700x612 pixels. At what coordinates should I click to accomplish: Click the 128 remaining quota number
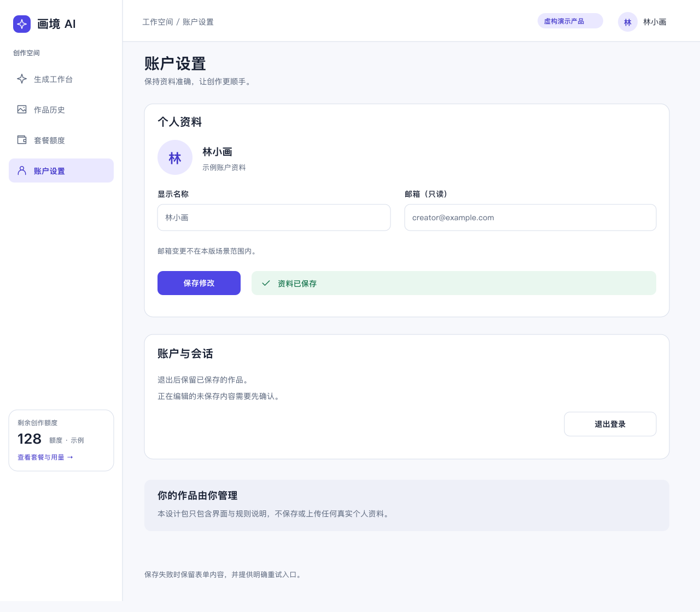click(x=30, y=439)
